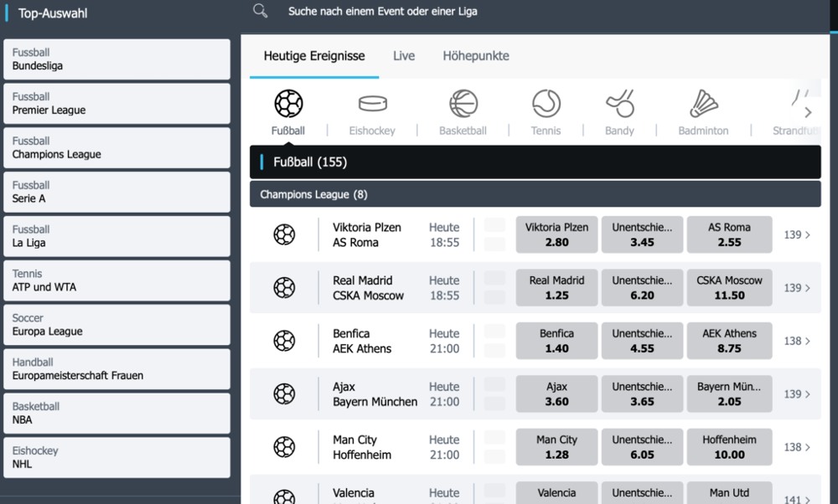Bet on draw at 3.45
Viewport: 838px width, 504px height.
coord(642,234)
